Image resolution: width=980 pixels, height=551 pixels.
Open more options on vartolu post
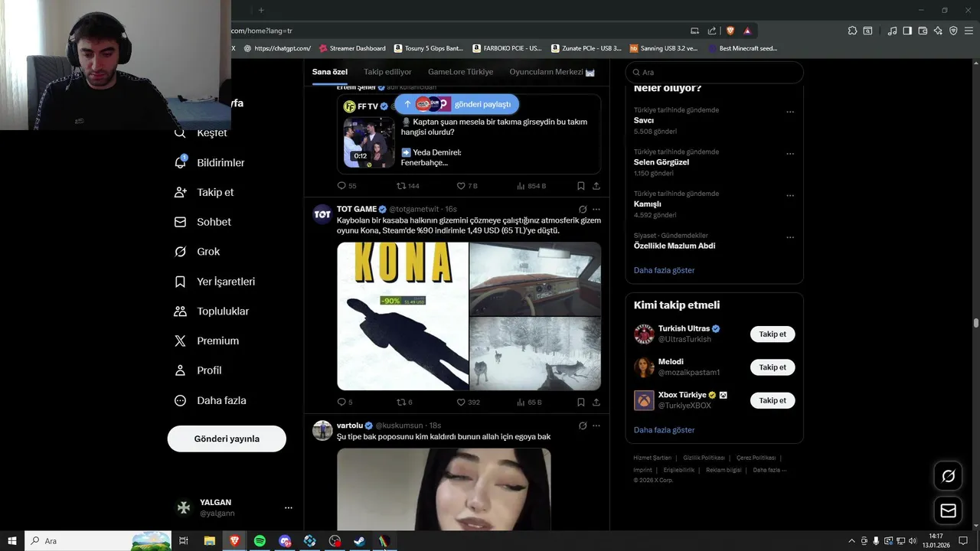click(596, 425)
